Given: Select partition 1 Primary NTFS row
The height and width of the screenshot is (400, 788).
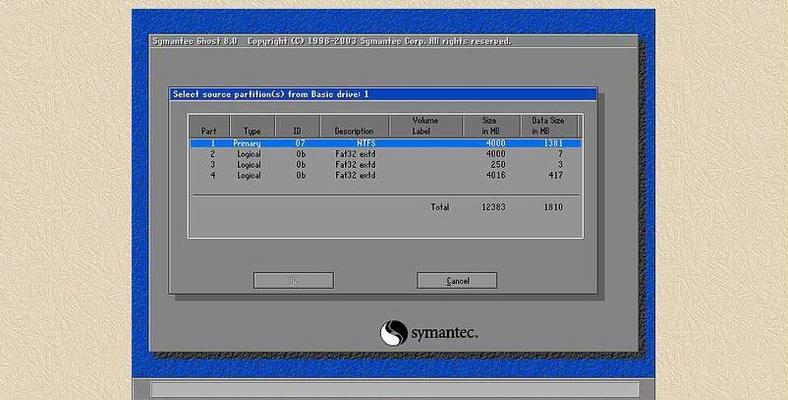Looking at the screenshot, I should coord(385,143).
